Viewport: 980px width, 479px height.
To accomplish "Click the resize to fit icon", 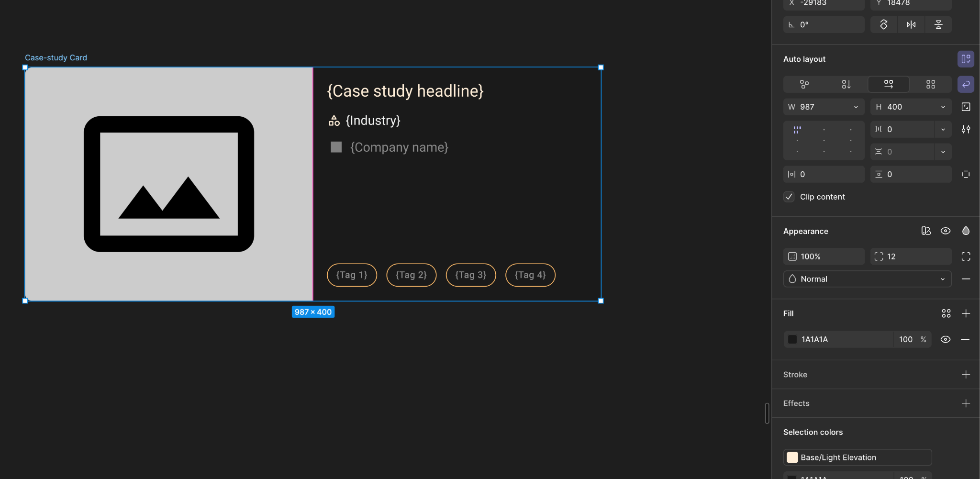I will coord(966,107).
